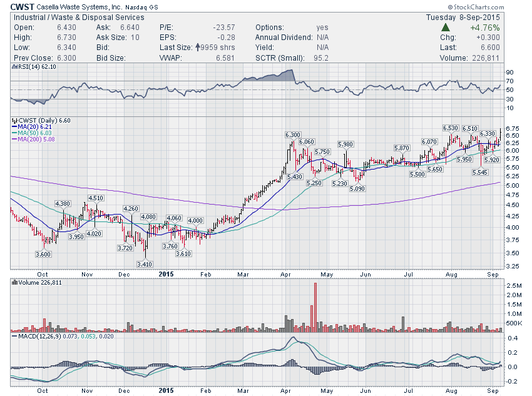The width and height of the screenshot is (532, 396).
Task: Click the 5.980 price peak label
Action: coord(345,144)
